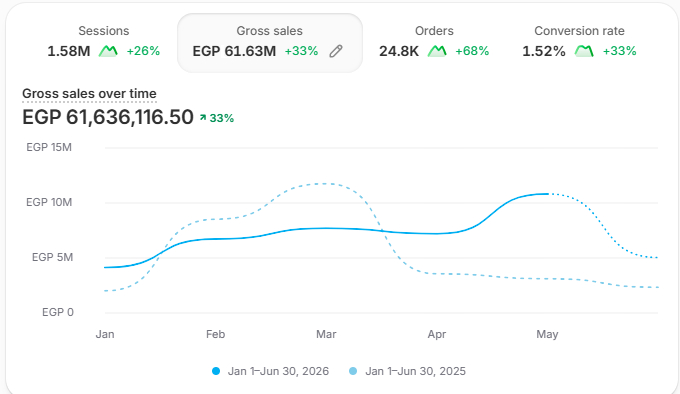
Task: Toggle the Jan 1–Jun 30, 2026 legend label
Action: (278, 371)
